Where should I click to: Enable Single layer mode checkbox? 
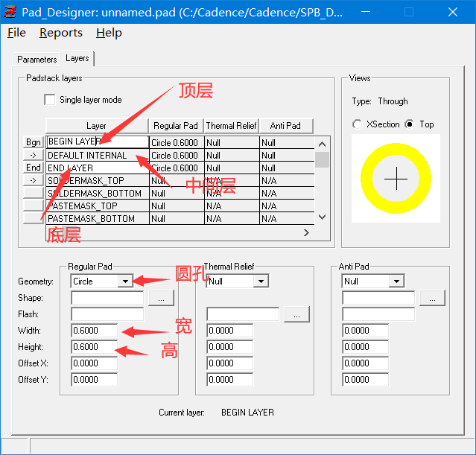[x=50, y=100]
